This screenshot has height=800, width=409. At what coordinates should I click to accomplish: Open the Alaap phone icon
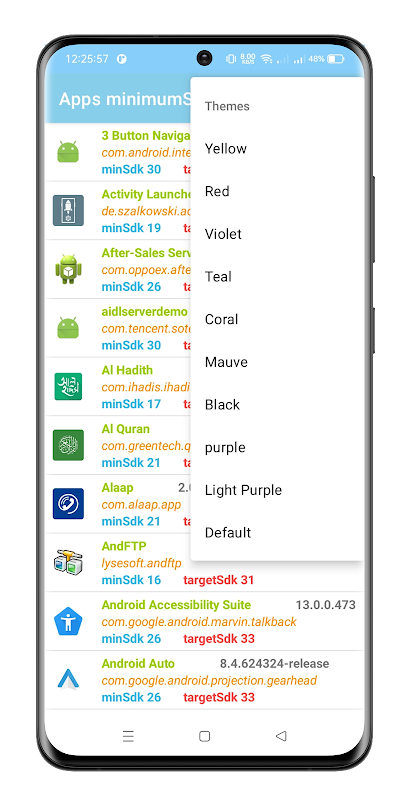pos(68,504)
